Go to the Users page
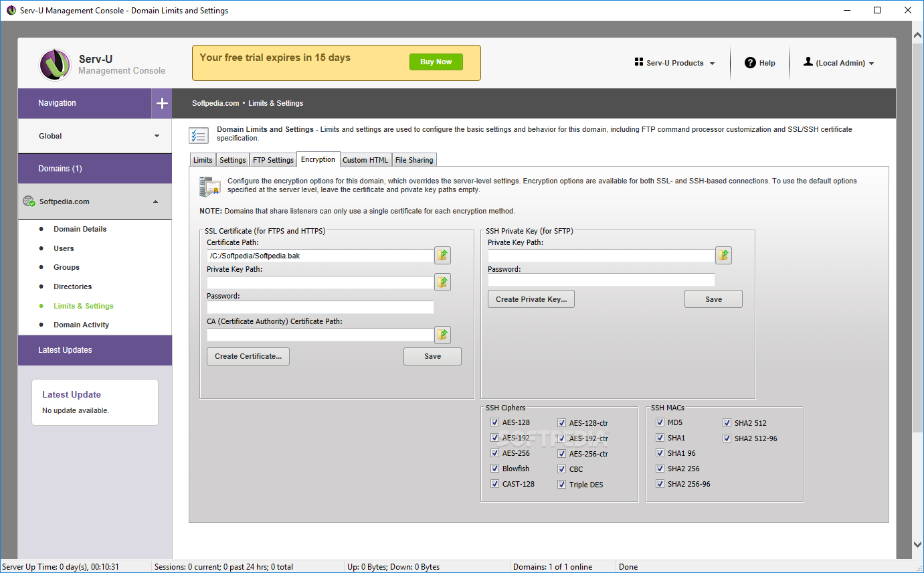 [64, 248]
